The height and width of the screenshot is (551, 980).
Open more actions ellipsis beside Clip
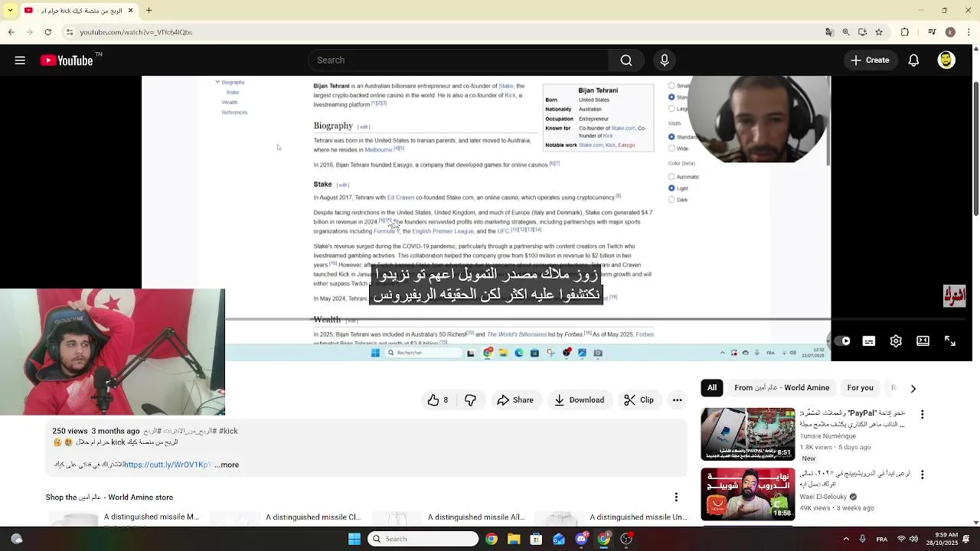(678, 400)
